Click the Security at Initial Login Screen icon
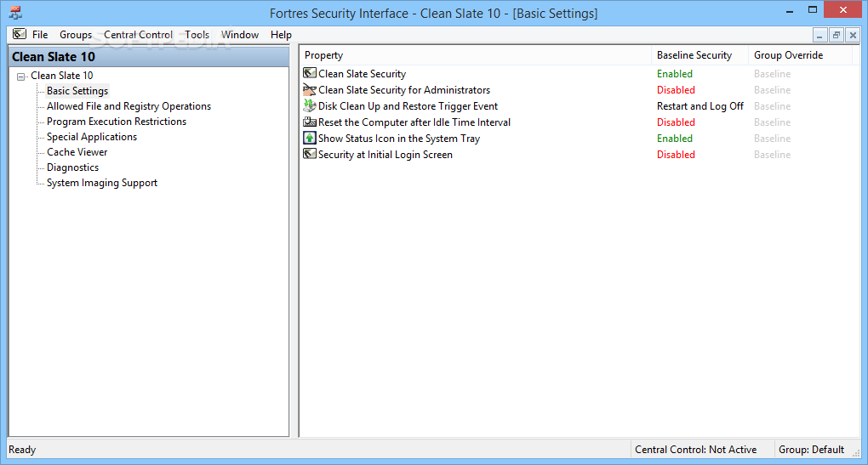Viewport: 868px width, 465px height. (310, 154)
